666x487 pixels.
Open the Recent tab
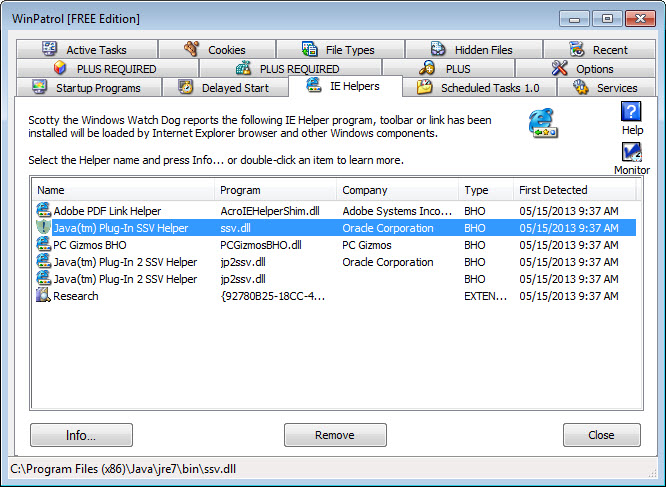coord(599,49)
